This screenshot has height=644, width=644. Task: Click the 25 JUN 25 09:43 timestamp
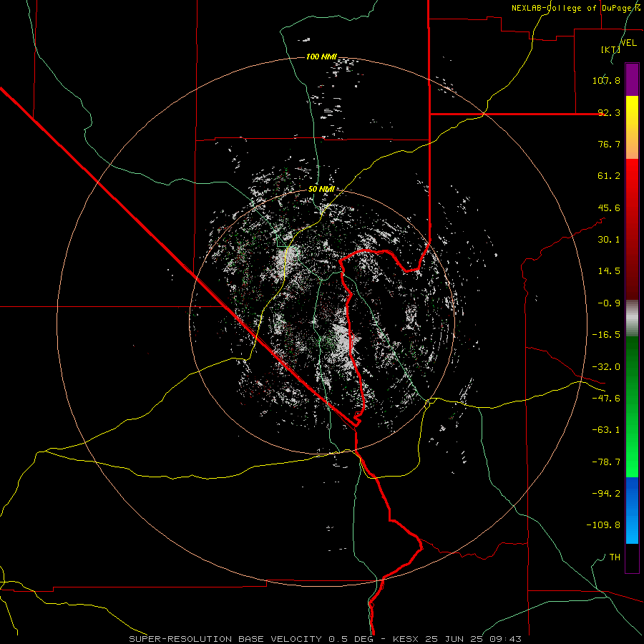473,639
